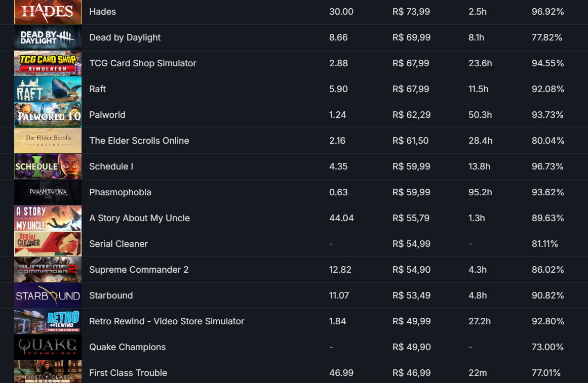
Task: Select the 12.82 value cell
Action: (340, 270)
